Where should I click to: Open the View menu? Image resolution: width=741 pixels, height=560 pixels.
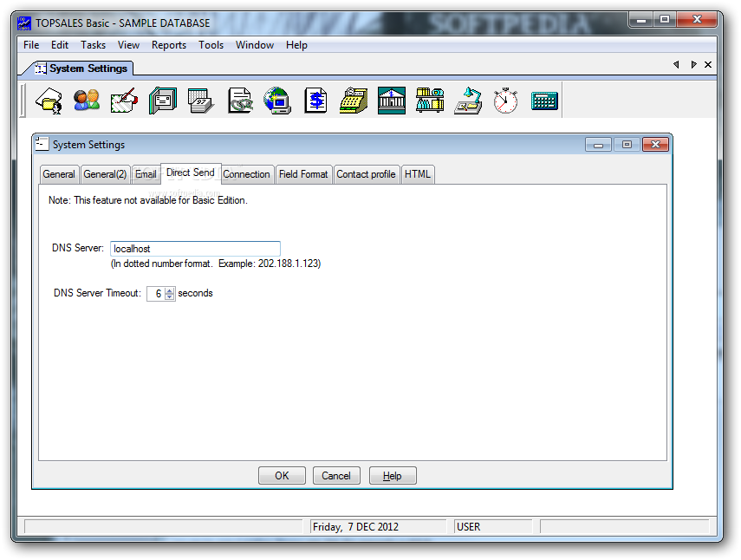click(128, 45)
